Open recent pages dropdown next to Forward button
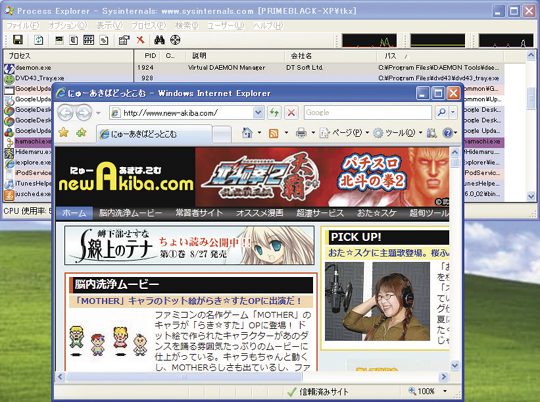 click(x=98, y=113)
